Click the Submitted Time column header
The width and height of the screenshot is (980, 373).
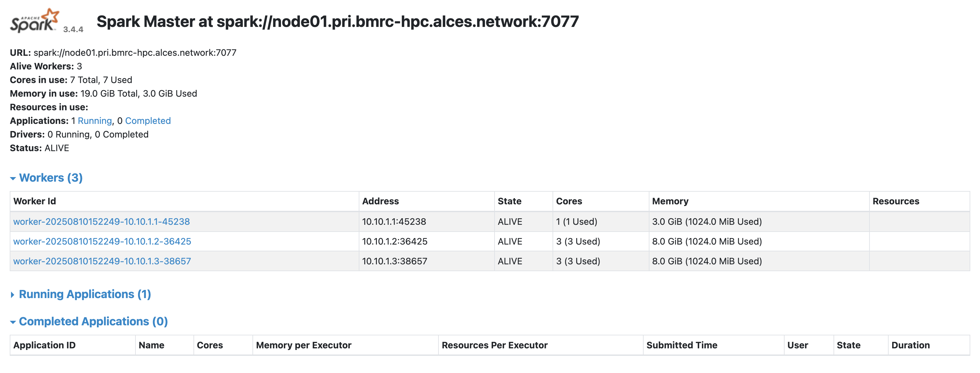pyautogui.click(x=682, y=345)
